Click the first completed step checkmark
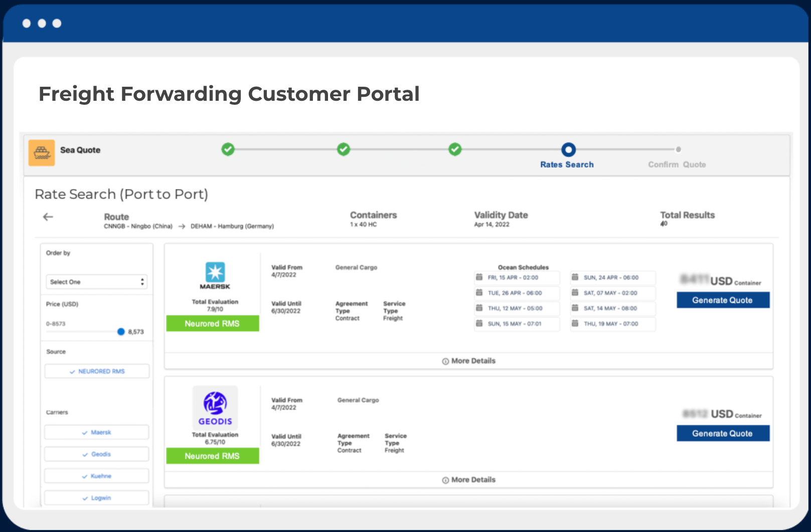Screen dimensions: 811x532 228,149
